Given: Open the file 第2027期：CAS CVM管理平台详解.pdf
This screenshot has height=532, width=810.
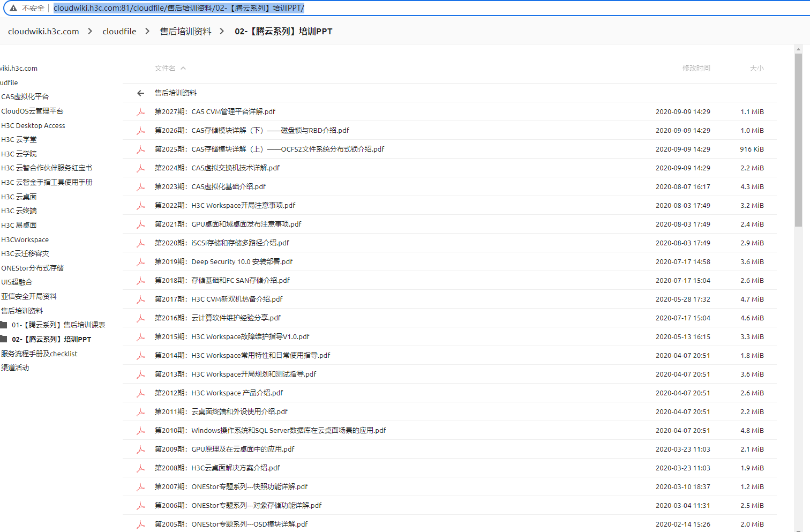Looking at the screenshot, I should (x=215, y=112).
